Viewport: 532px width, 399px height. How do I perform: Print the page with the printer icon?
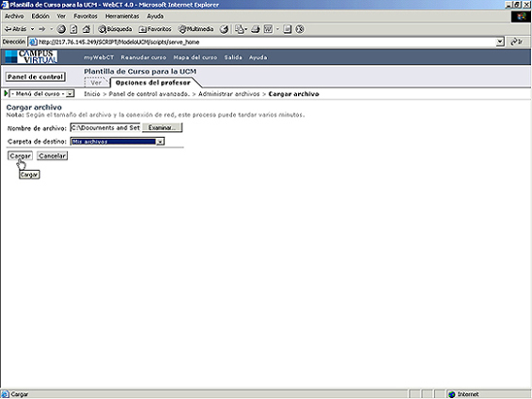coord(255,29)
